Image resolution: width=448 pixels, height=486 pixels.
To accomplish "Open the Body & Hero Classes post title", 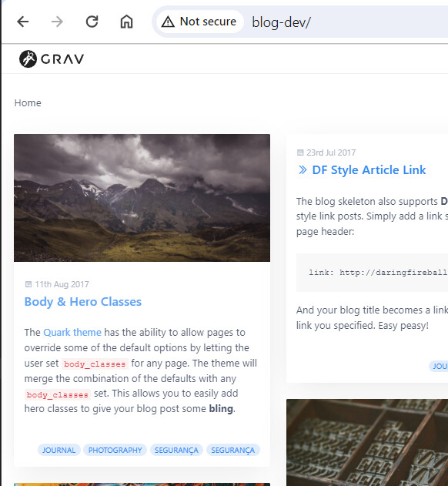I will click(83, 302).
